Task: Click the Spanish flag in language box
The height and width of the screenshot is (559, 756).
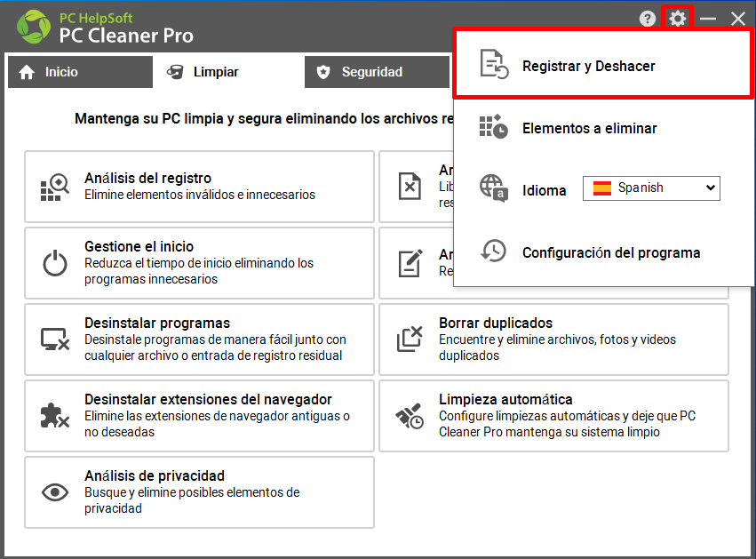Action: (x=602, y=188)
